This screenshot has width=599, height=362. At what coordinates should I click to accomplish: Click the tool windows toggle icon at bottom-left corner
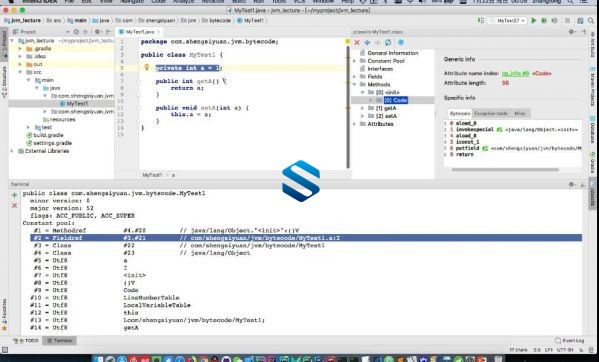pos(5,349)
